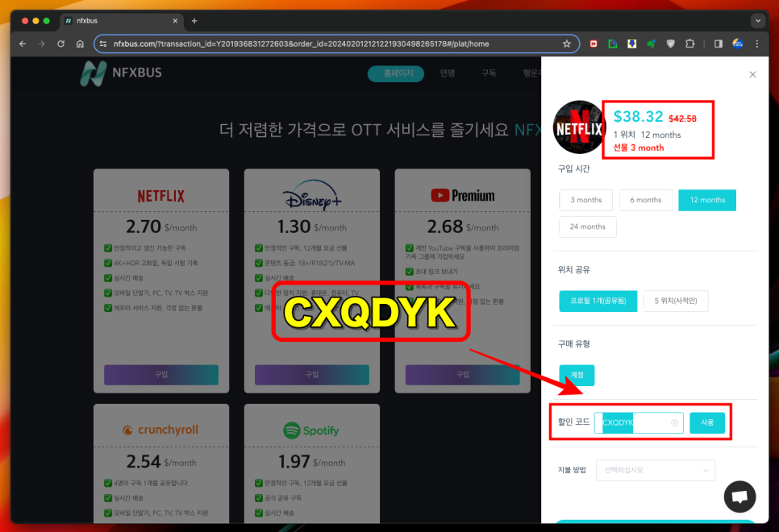Open a new browser tab

click(194, 21)
